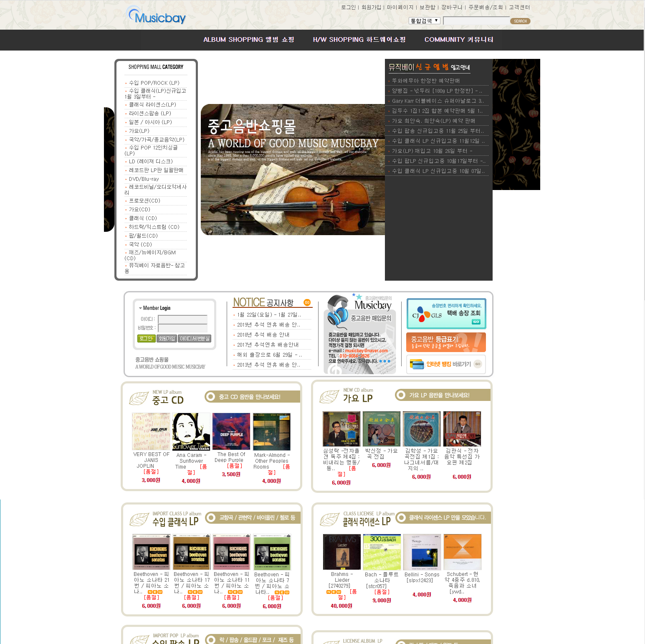Open notice 2019년 추석 연휴 배송 안내

tap(268, 325)
